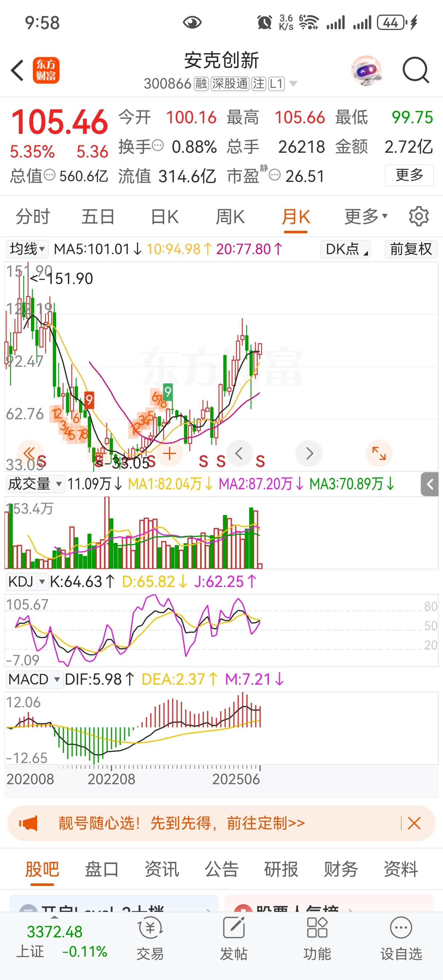Viewport: 443px width, 980px height.
Task: Tap the 换手 info circle icon
Action: [x=158, y=145]
